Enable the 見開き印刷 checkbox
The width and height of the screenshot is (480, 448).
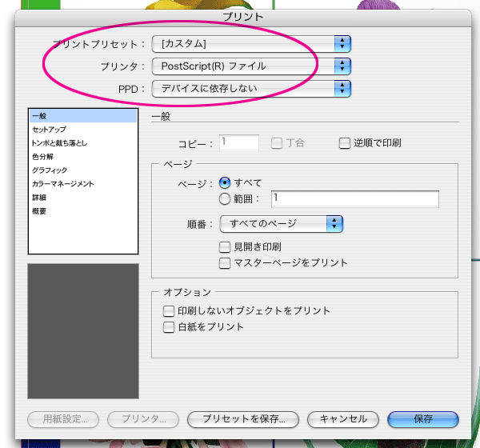[x=225, y=247]
